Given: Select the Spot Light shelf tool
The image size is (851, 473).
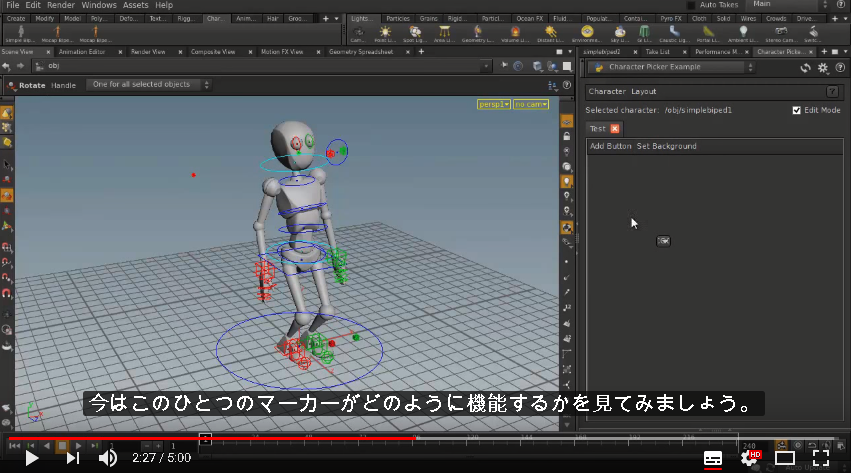Looking at the screenshot, I should click(415, 34).
